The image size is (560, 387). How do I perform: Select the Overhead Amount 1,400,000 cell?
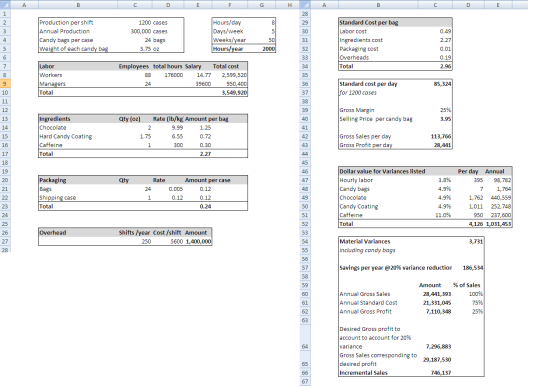pyautogui.click(x=198, y=241)
